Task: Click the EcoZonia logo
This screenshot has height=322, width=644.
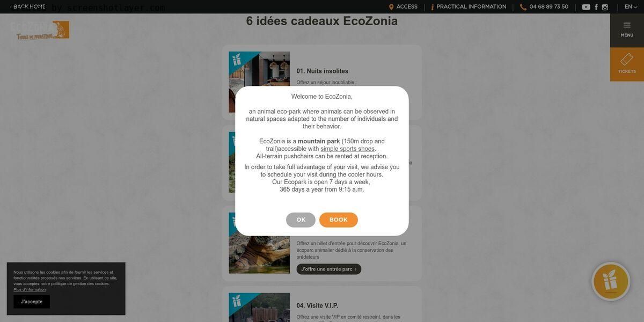Action: (40, 30)
